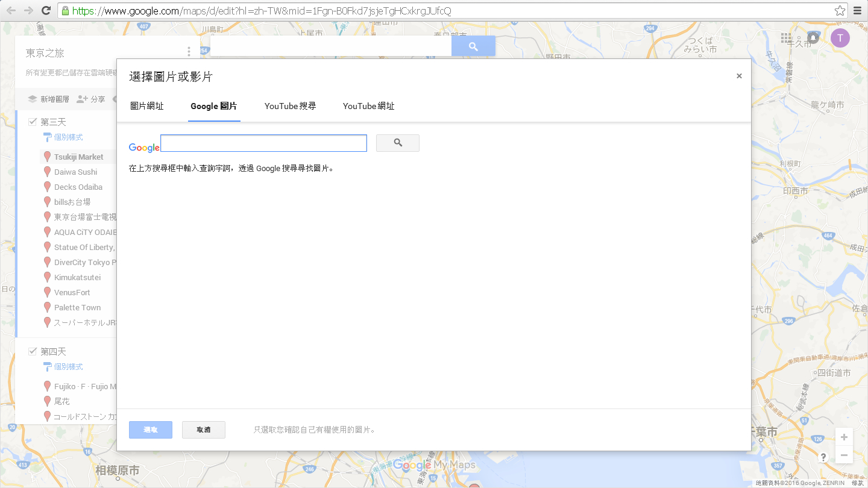Screen dimensions: 868x488
Task: Go back in the browser
Action: tap(11, 11)
